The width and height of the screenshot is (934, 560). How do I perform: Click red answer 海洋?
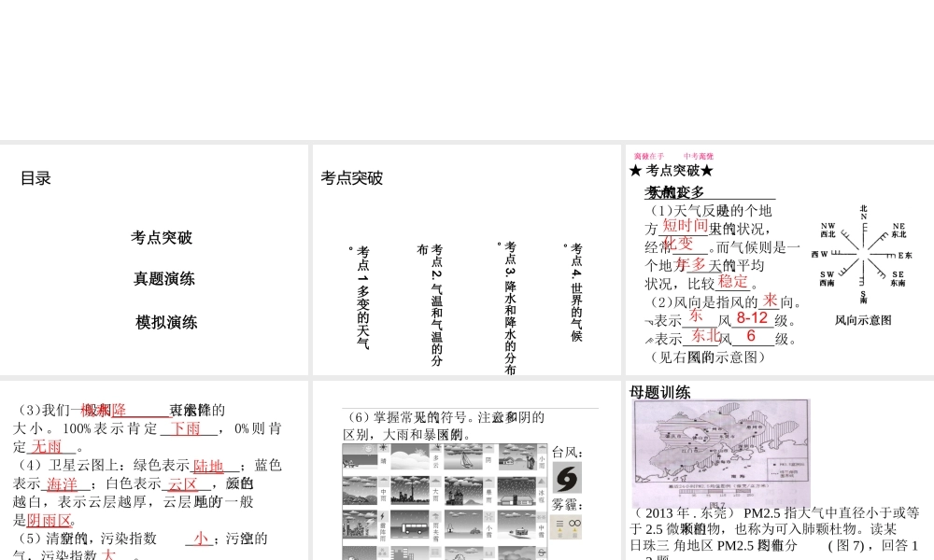click(63, 483)
